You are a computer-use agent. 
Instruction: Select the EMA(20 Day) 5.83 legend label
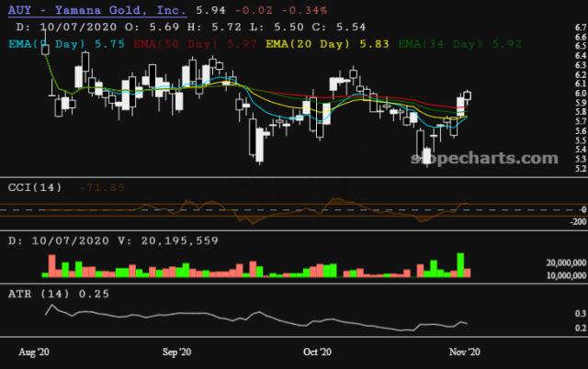(327, 44)
